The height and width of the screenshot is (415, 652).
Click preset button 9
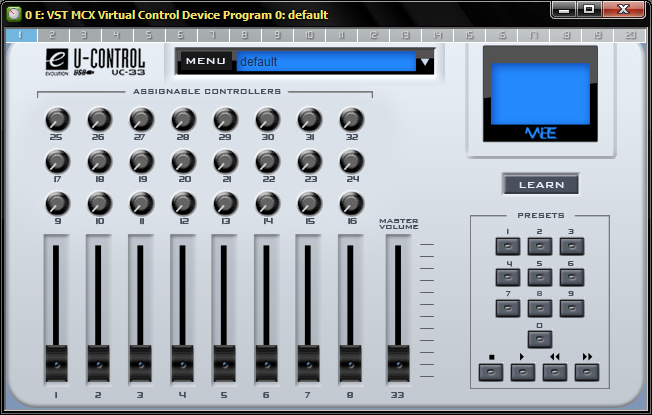tap(572, 309)
